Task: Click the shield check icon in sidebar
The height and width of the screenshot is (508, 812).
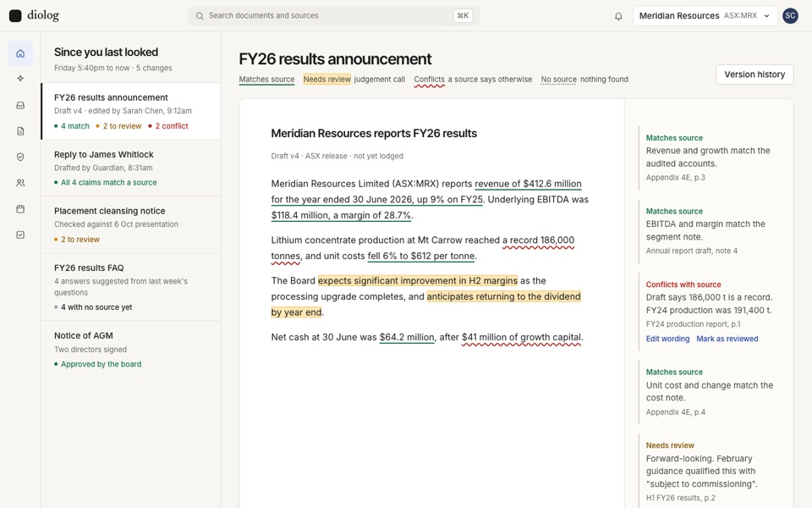Action: pyautogui.click(x=20, y=157)
